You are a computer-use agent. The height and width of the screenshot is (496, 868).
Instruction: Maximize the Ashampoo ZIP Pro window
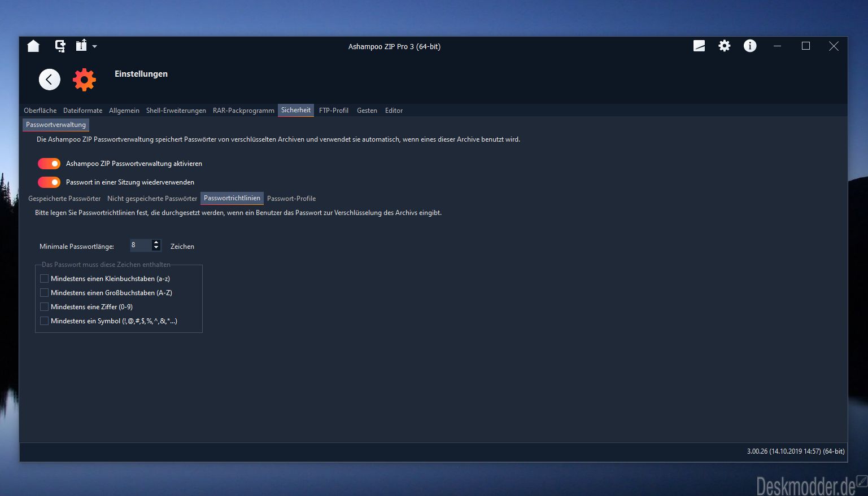(x=806, y=46)
